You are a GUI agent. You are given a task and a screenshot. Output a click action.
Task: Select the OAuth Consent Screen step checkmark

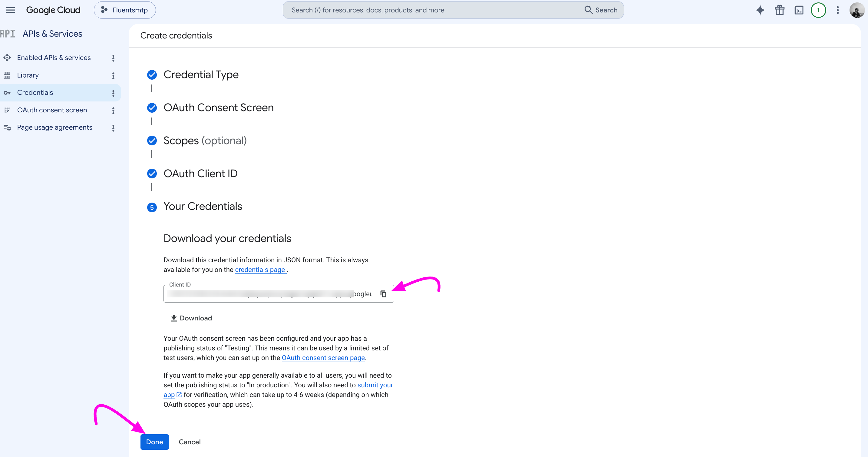152,108
